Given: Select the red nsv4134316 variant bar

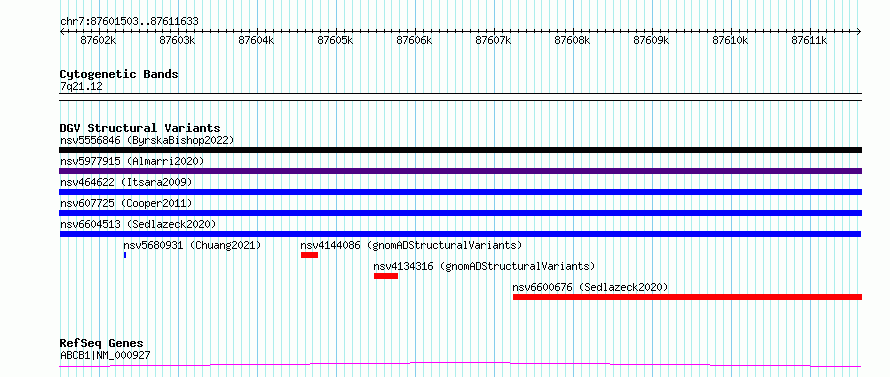Looking at the screenshot, I should (386, 276).
